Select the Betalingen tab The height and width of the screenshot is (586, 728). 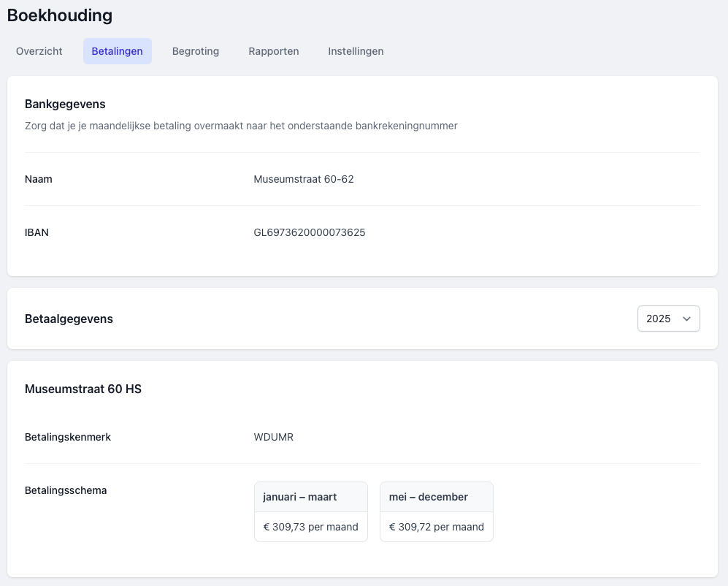(x=117, y=51)
